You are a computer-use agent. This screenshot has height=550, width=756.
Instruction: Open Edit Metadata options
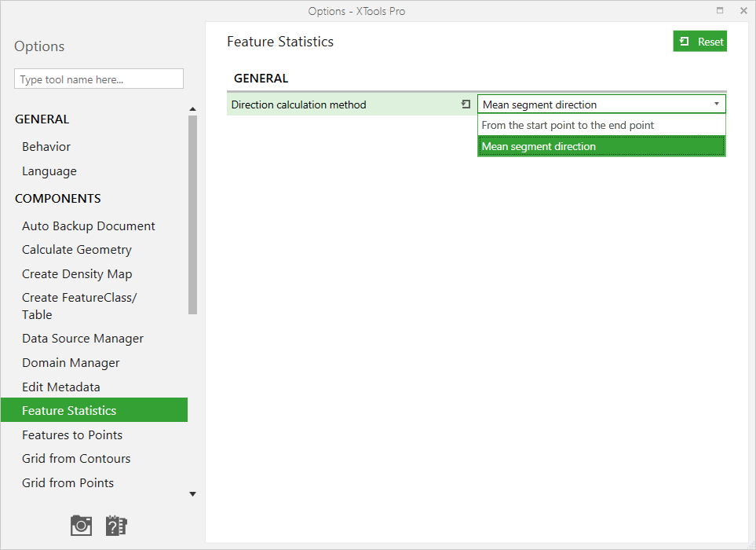(61, 387)
